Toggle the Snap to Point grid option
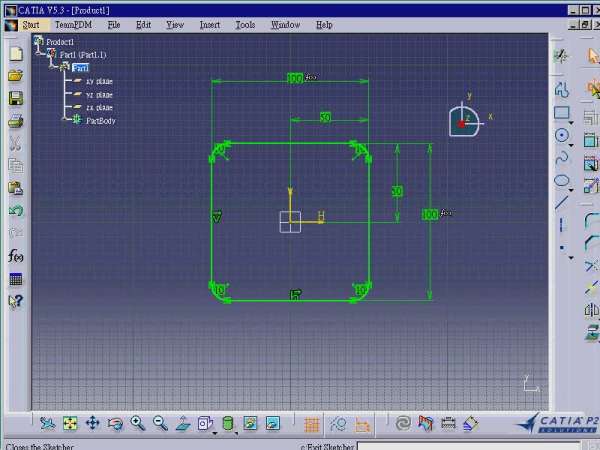 (311, 425)
